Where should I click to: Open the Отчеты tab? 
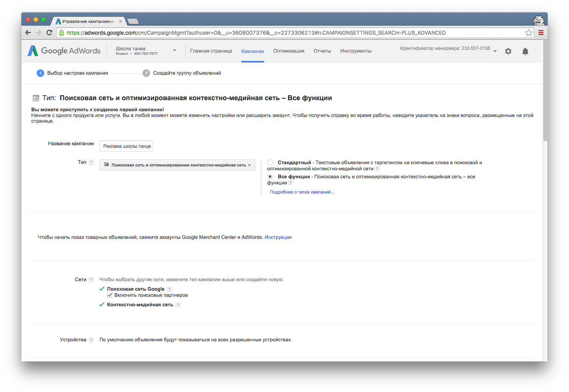[322, 51]
